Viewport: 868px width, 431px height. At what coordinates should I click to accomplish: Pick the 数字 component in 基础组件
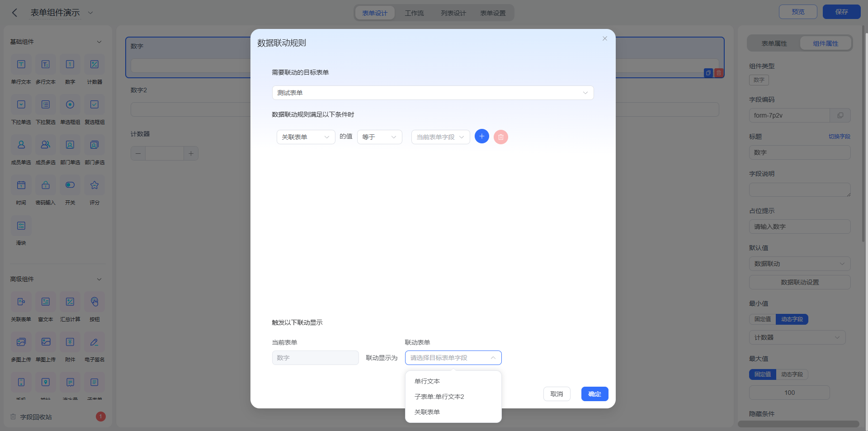70,64
